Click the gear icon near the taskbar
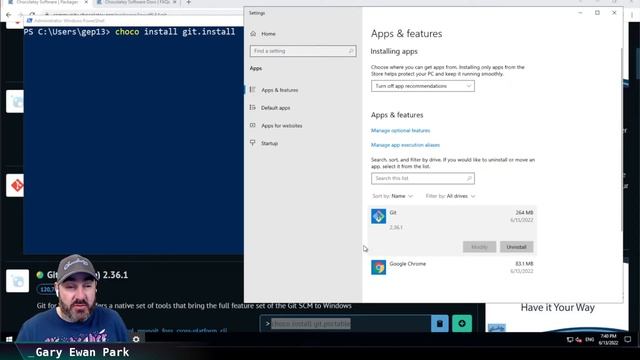Viewport: 640px width, 360px height. pyautogui.click(x=136, y=339)
